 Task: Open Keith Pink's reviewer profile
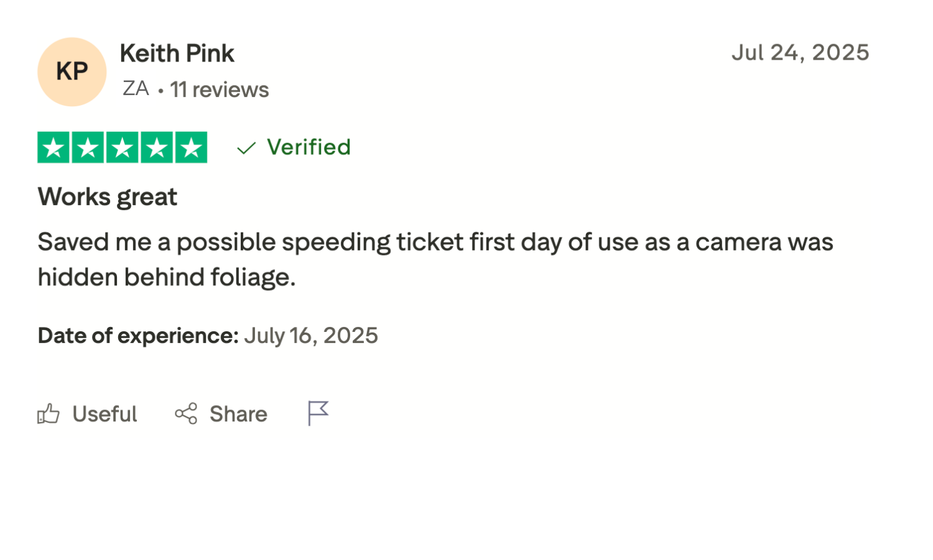click(x=177, y=53)
